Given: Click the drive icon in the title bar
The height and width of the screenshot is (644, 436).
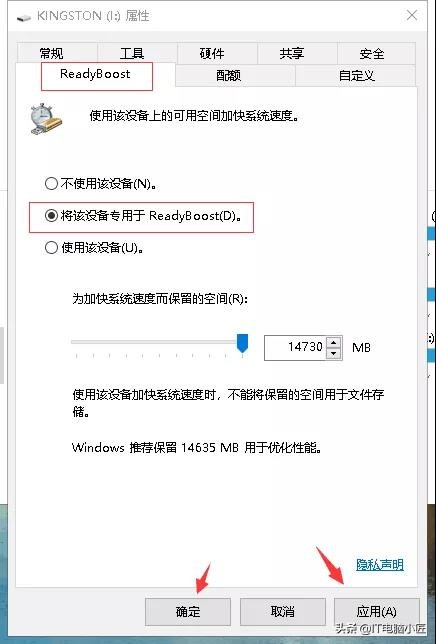Looking at the screenshot, I should coord(24,18).
